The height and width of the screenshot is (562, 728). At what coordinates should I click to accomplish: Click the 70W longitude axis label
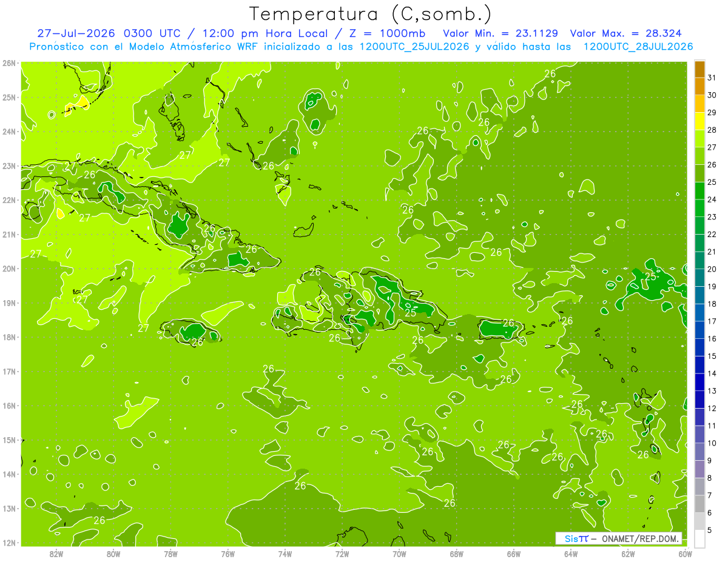coord(399,554)
